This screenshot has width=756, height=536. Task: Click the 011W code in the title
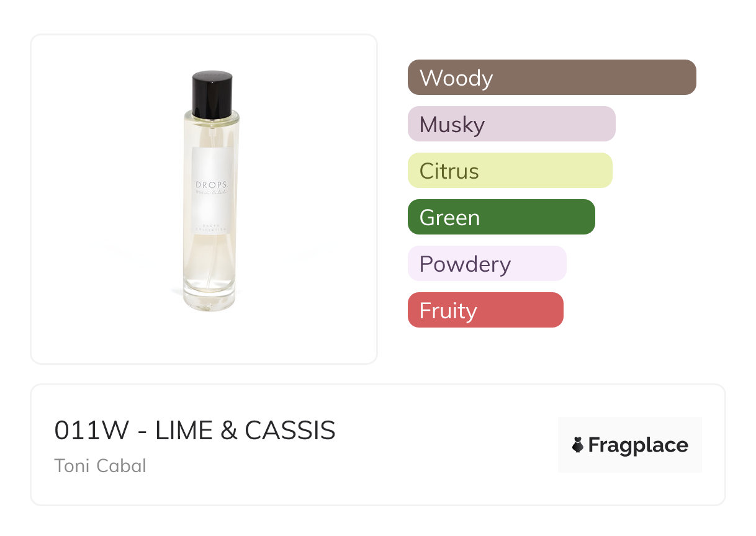(92, 431)
